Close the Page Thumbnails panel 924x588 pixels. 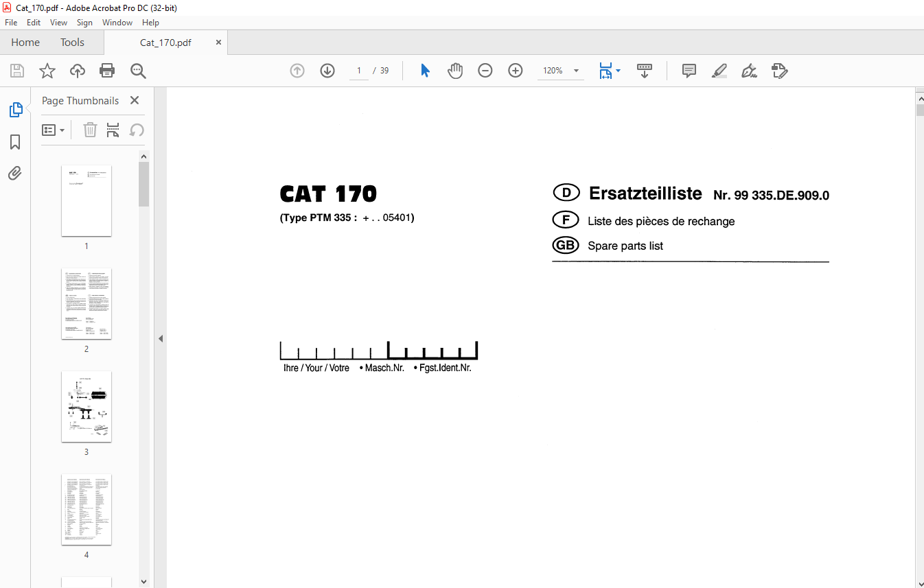tap(135, 100)
